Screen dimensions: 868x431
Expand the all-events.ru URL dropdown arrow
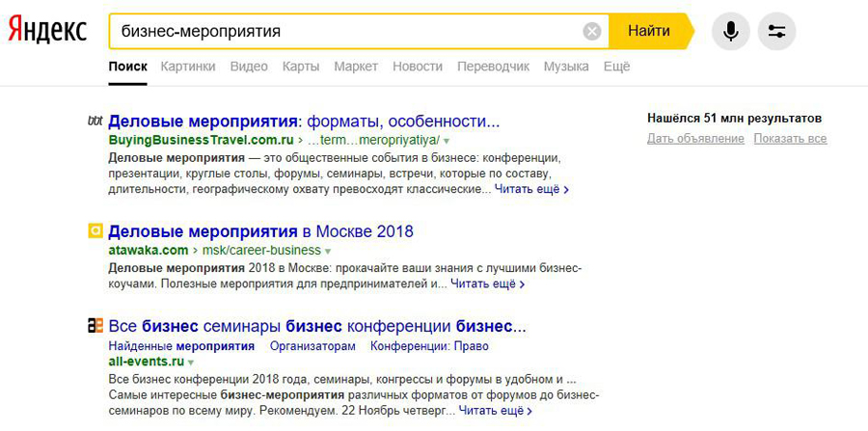tap(191, 363)
